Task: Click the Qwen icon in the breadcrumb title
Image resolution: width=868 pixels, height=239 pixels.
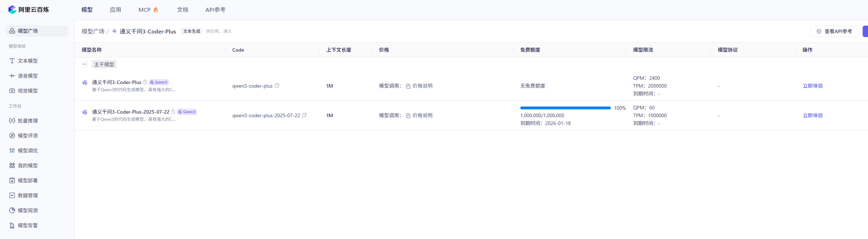Action: [x=114, y=31]
